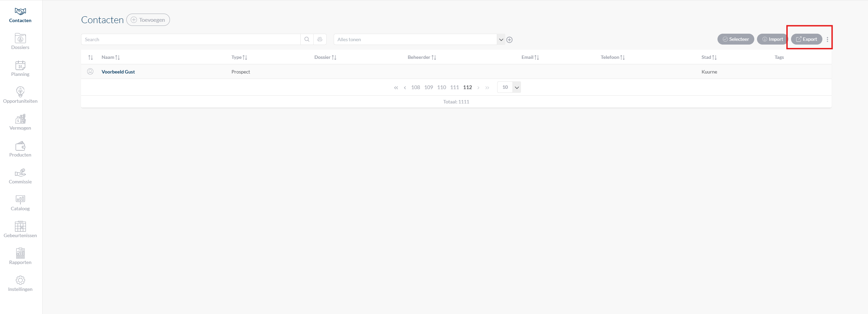Open the Commissie section
The height and width of the screenshot is (314, 868).
(20, 173)
